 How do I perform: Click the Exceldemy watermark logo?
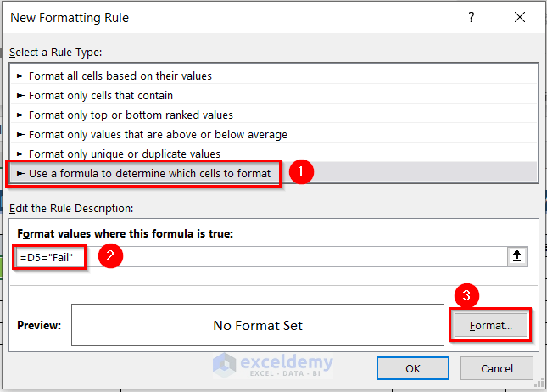(x=273, y=363)
